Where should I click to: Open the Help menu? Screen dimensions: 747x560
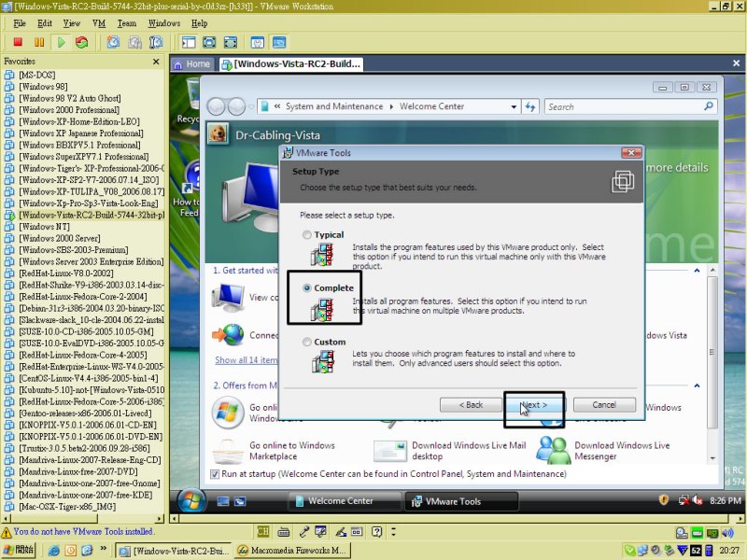coord(199,23)
